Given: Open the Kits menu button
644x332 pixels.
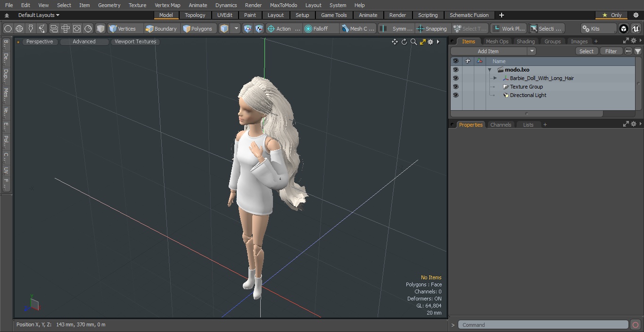Looking at the screenshot, I should point(598,29).
